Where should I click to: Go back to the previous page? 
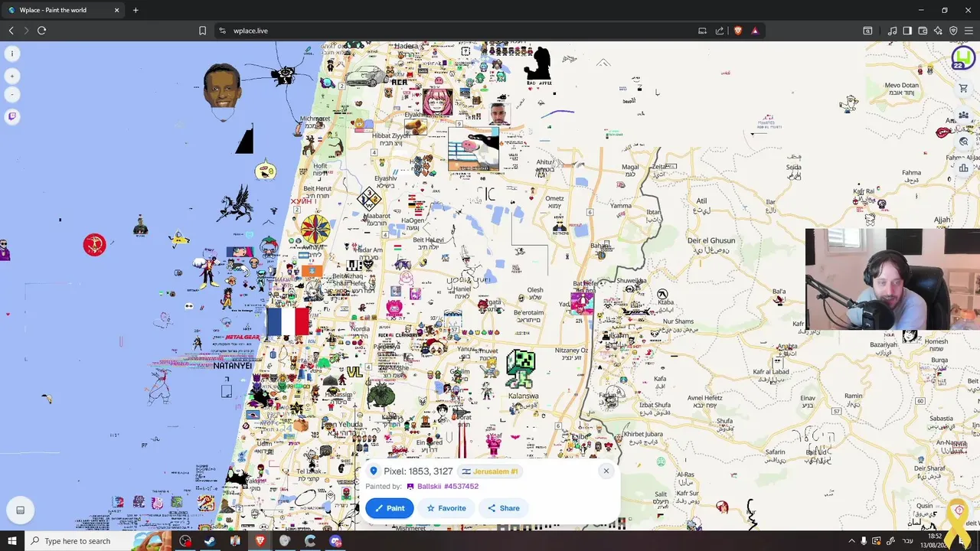(11, 31)
